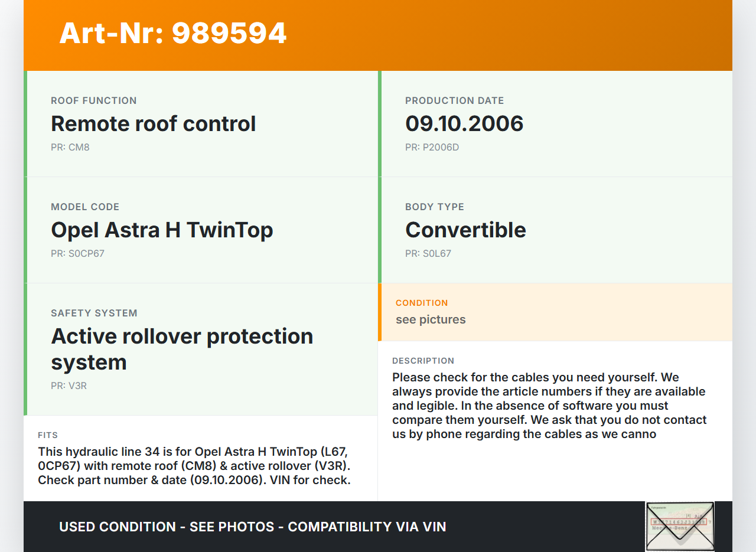Screen dimensions: 756x552
Task: Click the PR: P2006D code
Action: pos(432,147)
